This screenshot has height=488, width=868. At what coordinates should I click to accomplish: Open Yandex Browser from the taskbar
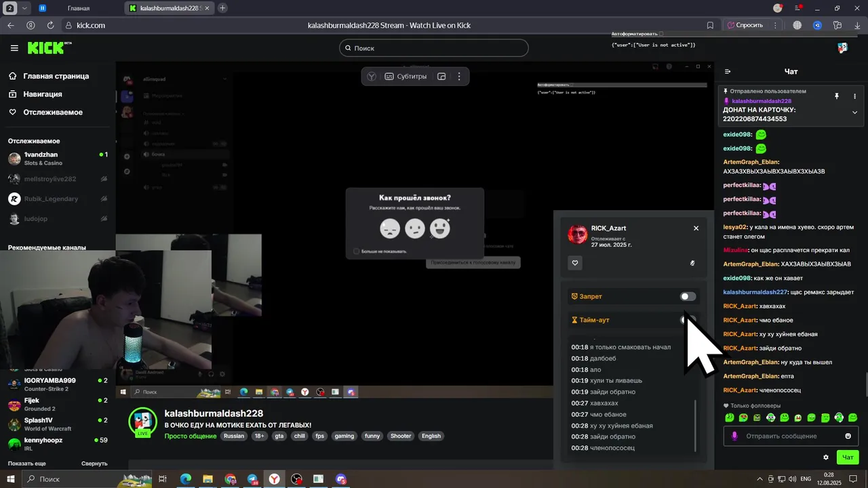coord(274,479)
